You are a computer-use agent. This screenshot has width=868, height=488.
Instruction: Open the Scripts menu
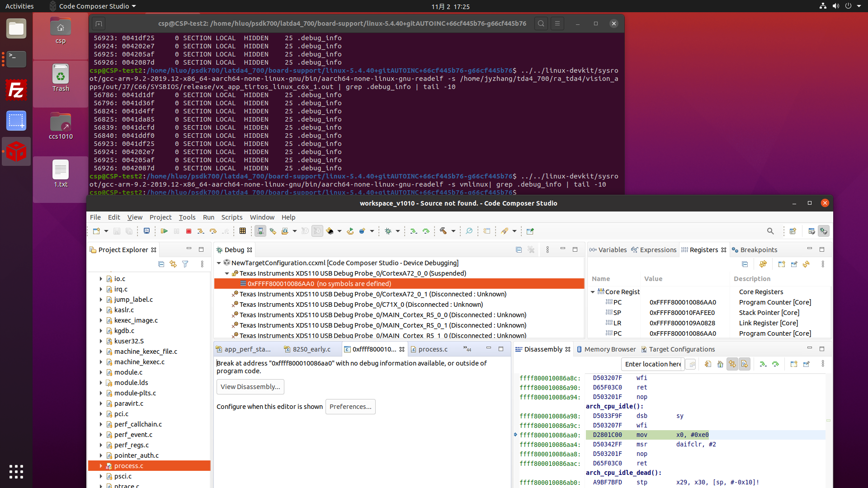[x=232, y=217]
